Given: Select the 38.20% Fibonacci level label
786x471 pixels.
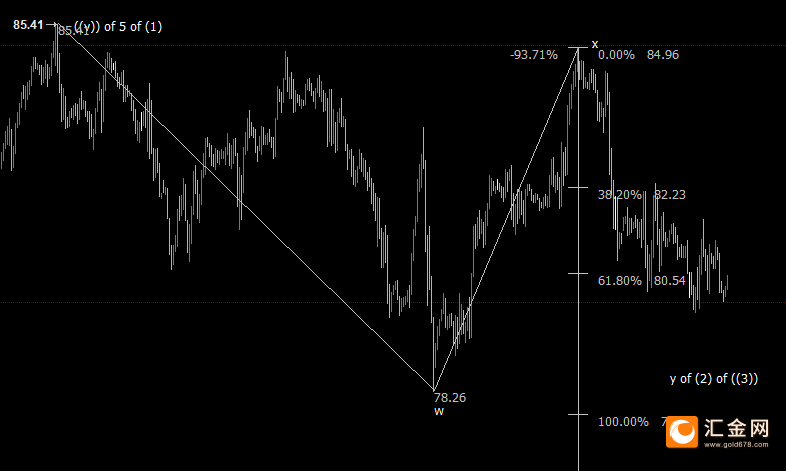Looking at the screenshot, I should click(x=620, y=194).
